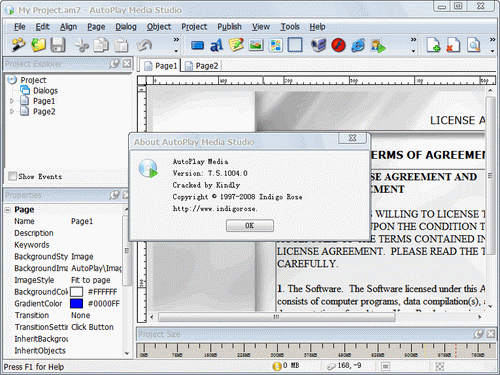This screenshot has height=375, width=500.
Task: Confirm About dialog with OK button
Action: click(250, 226)
